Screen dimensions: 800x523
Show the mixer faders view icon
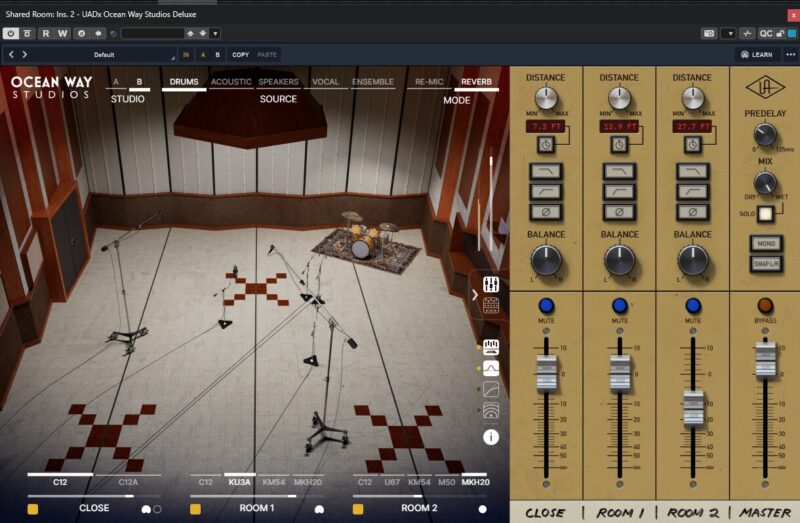[491, 284]
